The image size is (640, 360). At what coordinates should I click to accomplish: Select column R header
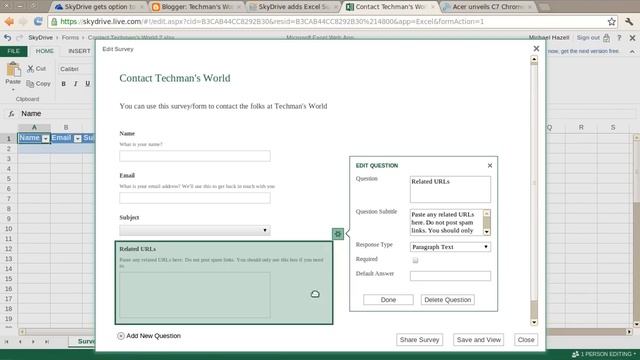coord(581,127)
